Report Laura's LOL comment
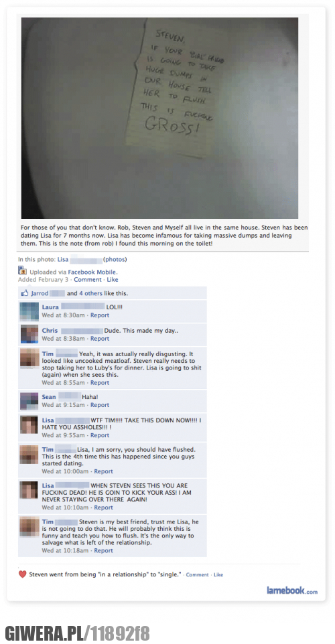Viewport: 335px width, 644px height. click(100, 315)
